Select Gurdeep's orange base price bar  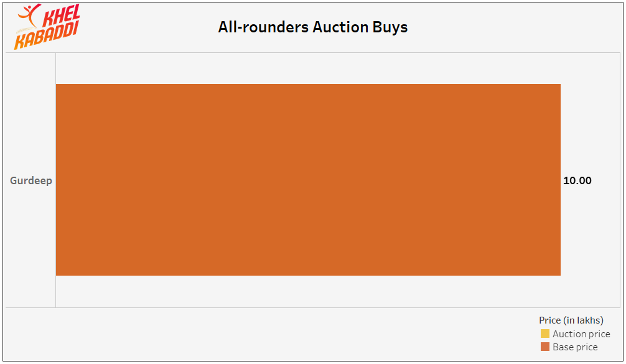pos(308,180)
